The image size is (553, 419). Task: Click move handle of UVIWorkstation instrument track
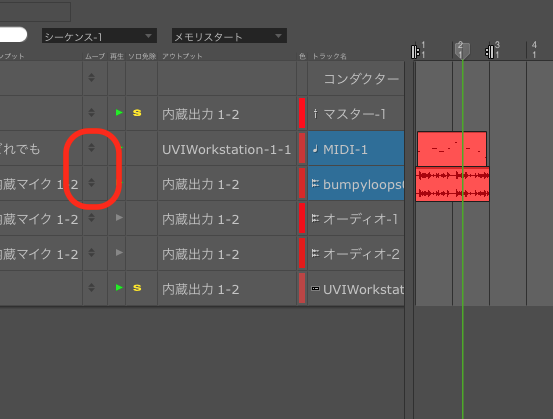[x=91, y=287]
